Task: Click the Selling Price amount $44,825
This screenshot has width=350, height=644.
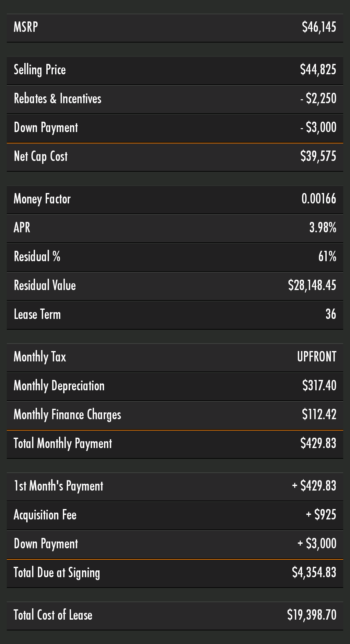Action: (x=318, y=70)
